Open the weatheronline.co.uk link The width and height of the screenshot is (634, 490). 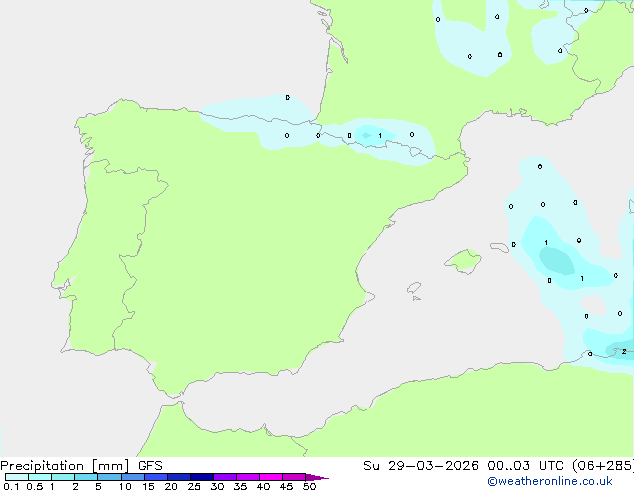point(550,481)
